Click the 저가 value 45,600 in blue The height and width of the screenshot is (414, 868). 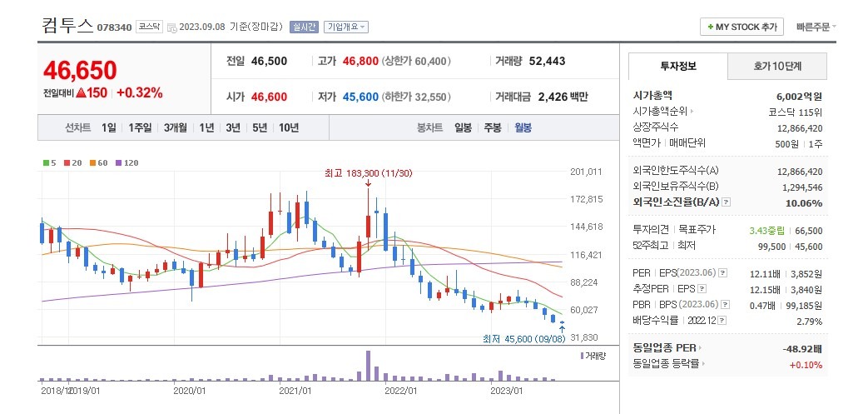[x=360, y=97]
